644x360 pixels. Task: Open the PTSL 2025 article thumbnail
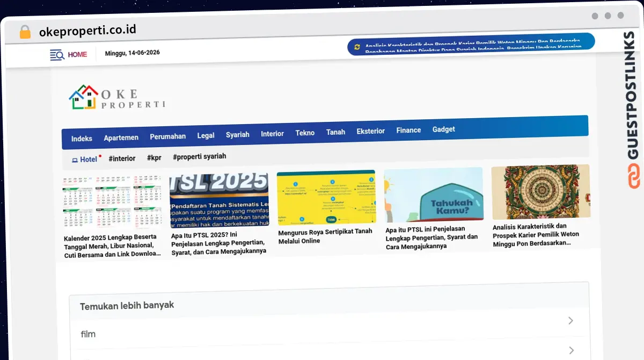tap(219, 200)
